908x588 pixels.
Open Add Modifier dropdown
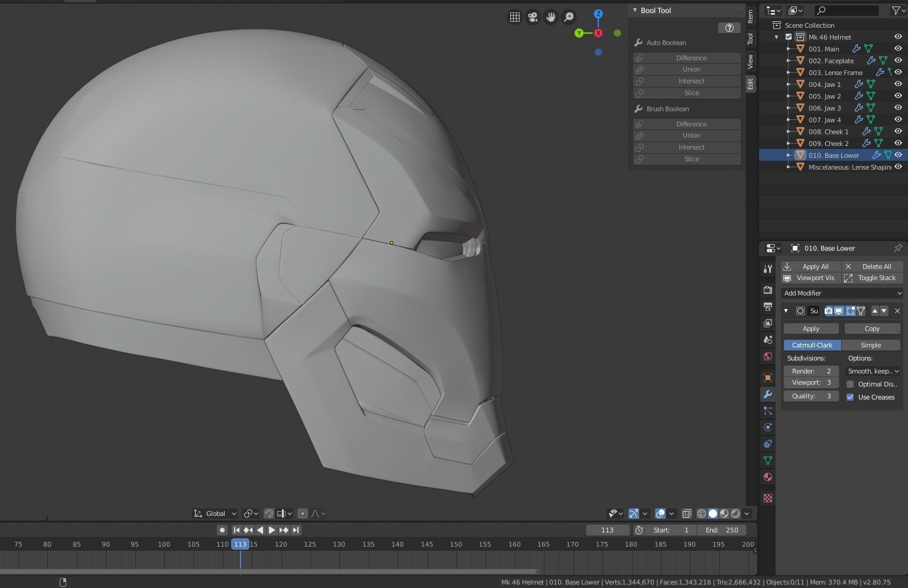point(842,293)
